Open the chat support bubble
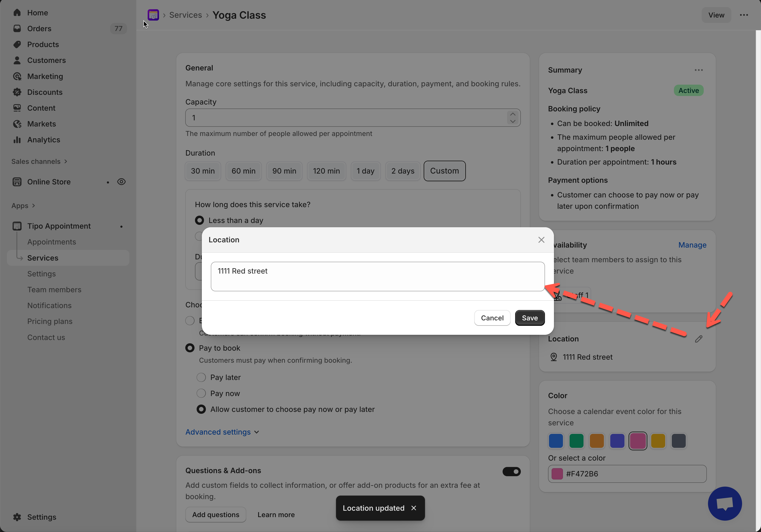 (x=725, y=503)
